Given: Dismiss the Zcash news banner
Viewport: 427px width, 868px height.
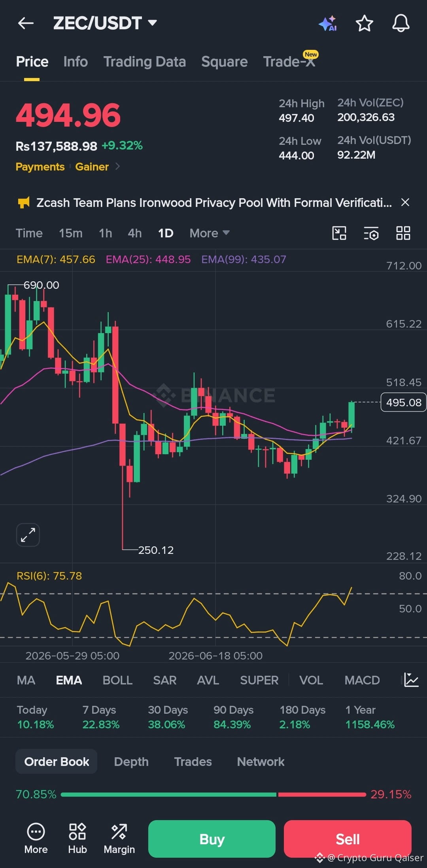Looking at the screenshot, I should click(x=405, y=202).
